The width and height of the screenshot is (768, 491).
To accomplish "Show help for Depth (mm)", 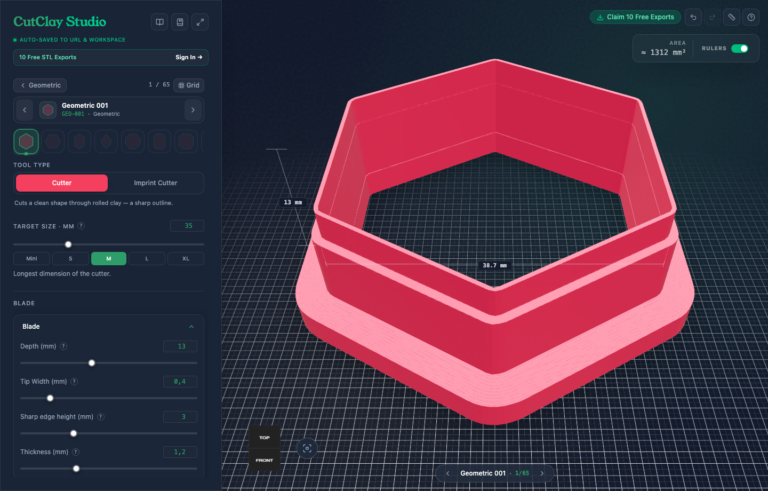I will click(64, 346).
